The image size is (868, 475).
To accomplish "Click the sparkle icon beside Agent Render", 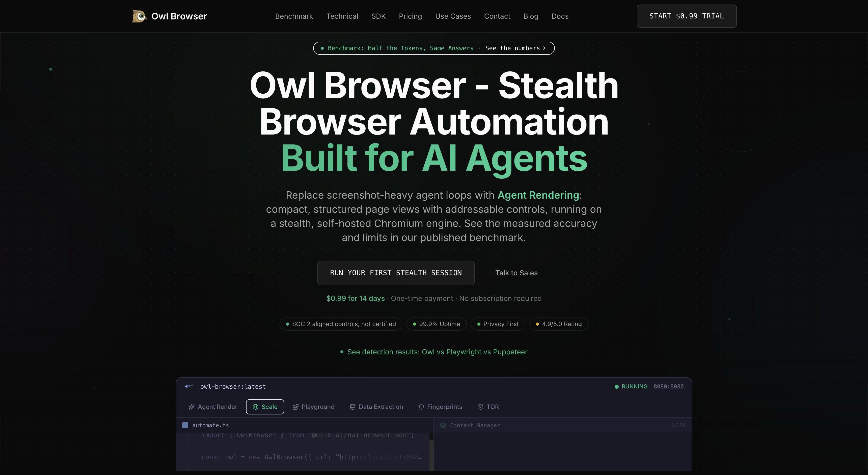I will 192,407.
